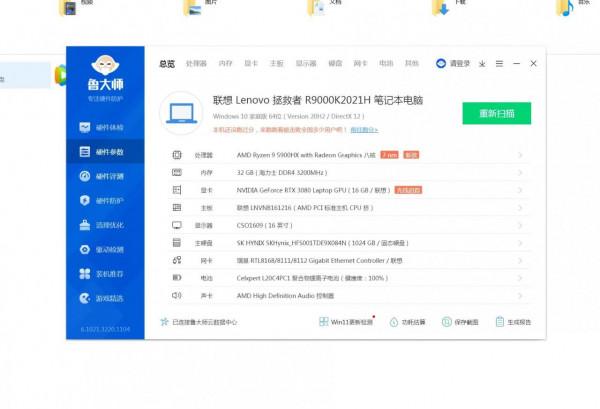Expand the 显卡 row chevron
This screenshot has height=409, width=600.
tap(520, 190)
